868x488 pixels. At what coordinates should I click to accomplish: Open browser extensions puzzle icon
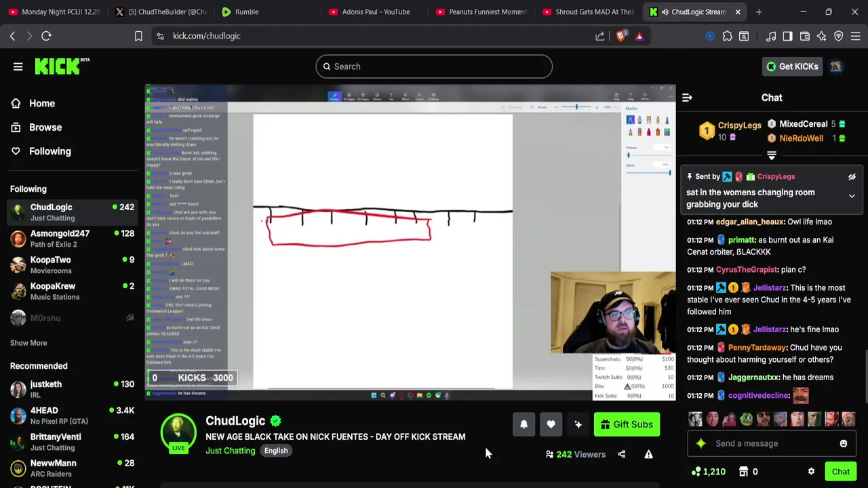[727, 36]
